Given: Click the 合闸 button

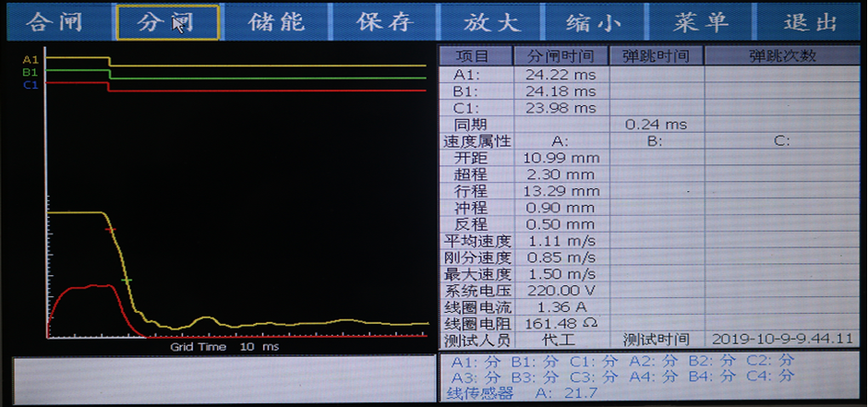Looking at the screenshot, I should tap(60, 22).
